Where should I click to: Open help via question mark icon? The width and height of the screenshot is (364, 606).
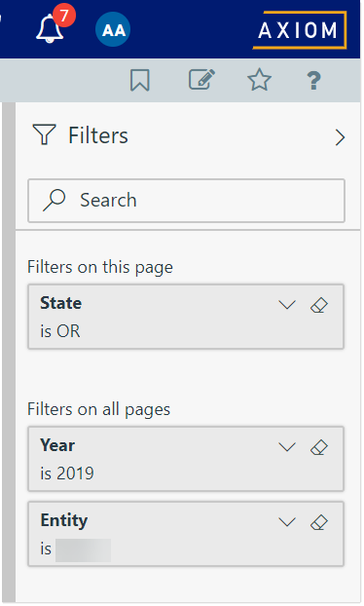313,81
